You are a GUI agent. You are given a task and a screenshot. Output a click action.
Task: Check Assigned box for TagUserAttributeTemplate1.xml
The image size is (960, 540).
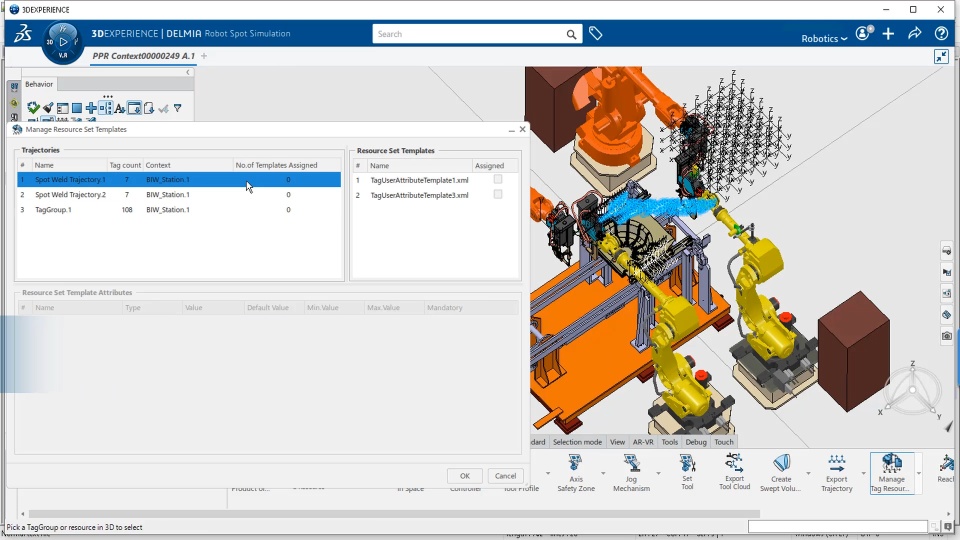tap(498, 179)
